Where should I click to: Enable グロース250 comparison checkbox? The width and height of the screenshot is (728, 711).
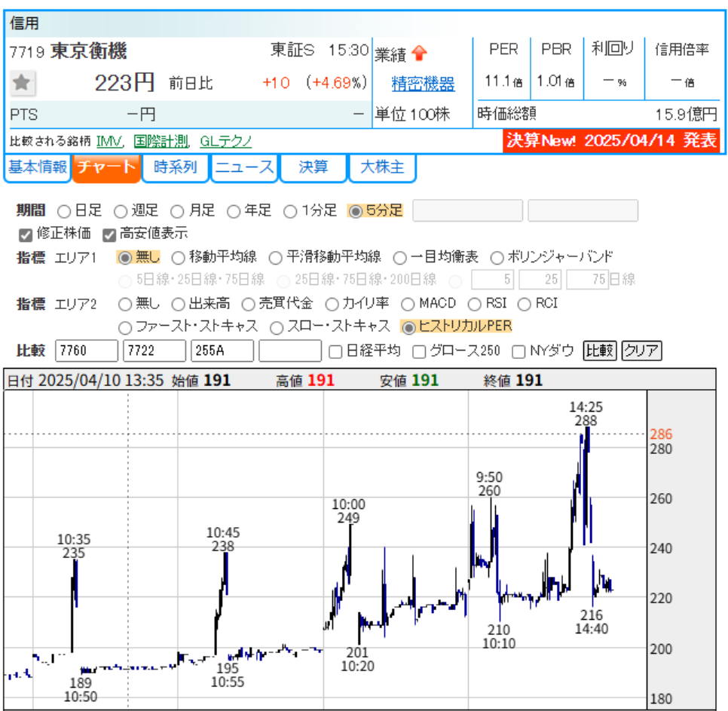(419, 351)
